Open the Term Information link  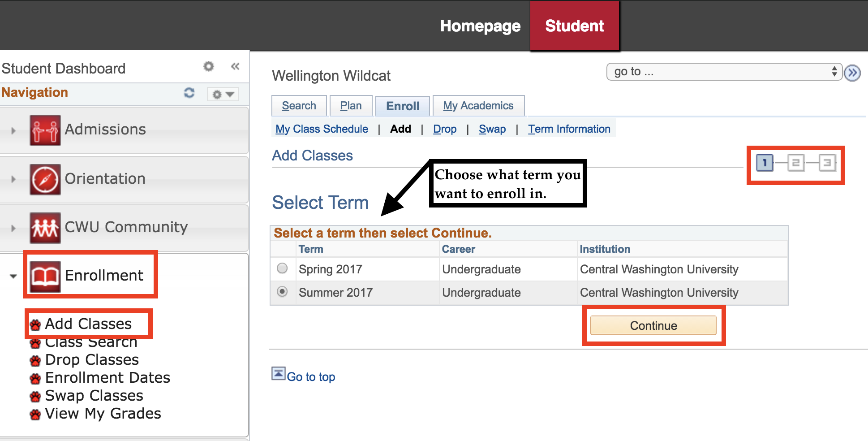click(x=569, y=129)
